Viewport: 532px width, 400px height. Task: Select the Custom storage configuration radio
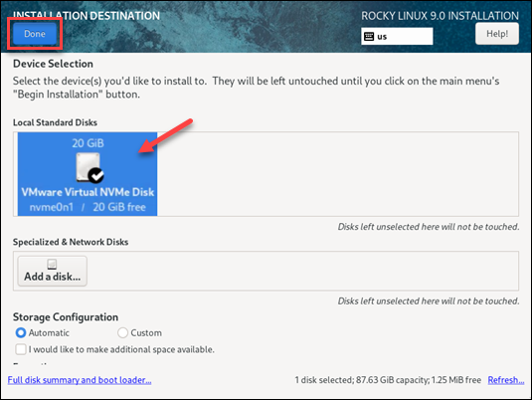tap(122, 332)
